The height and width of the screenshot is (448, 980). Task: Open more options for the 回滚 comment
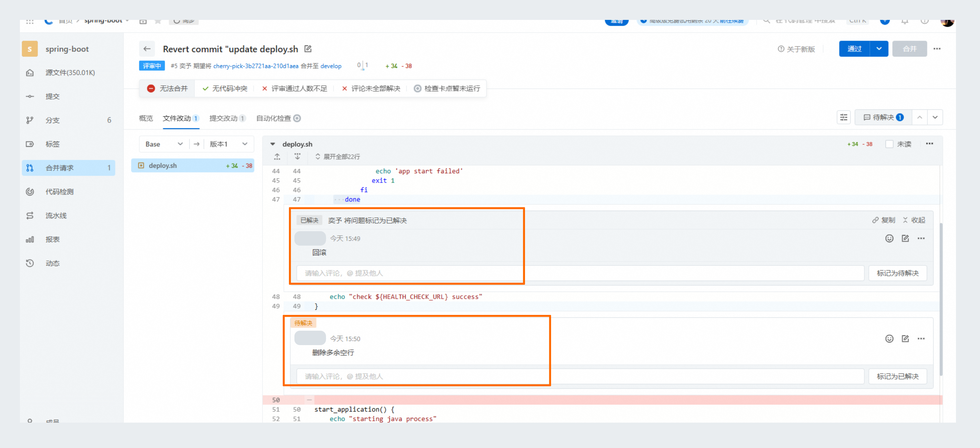[x=921, y=238]
